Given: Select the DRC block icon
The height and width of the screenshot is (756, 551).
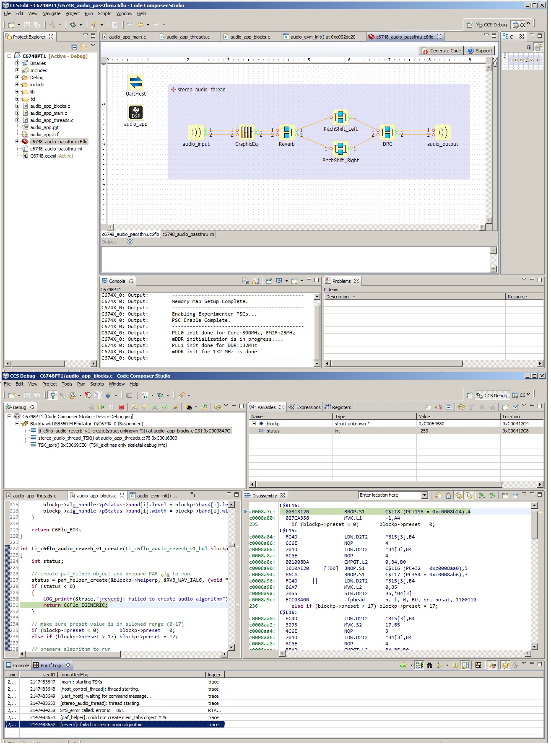Looking at the screenshot, I should (387, 132).
